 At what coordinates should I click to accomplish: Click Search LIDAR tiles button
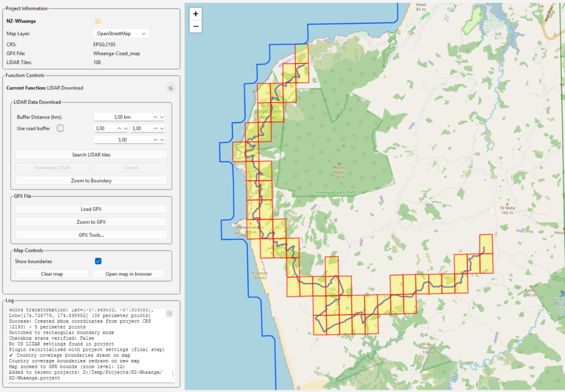click(91, 155)
